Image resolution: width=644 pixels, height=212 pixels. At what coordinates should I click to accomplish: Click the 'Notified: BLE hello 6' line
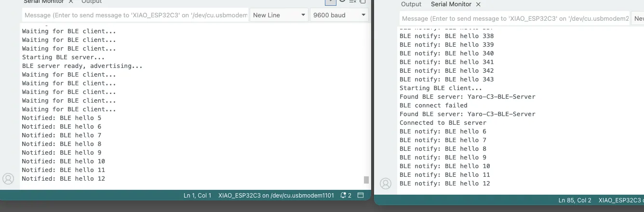62,127
